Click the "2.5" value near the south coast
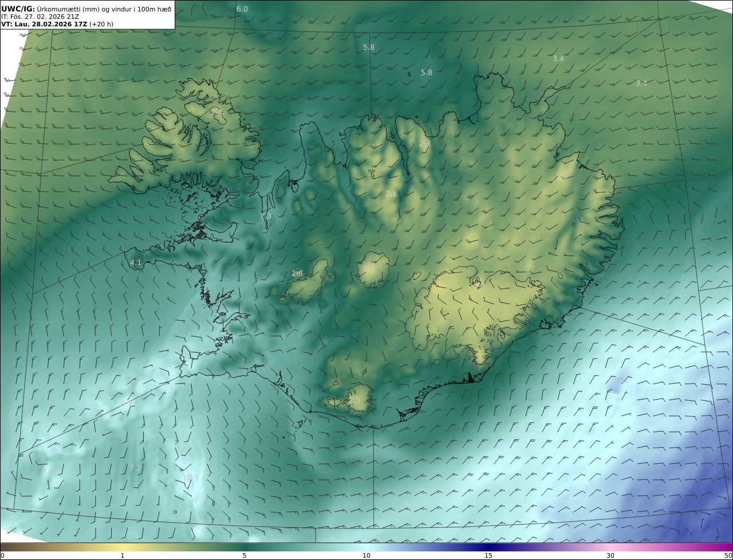 (x=354, y=400)
